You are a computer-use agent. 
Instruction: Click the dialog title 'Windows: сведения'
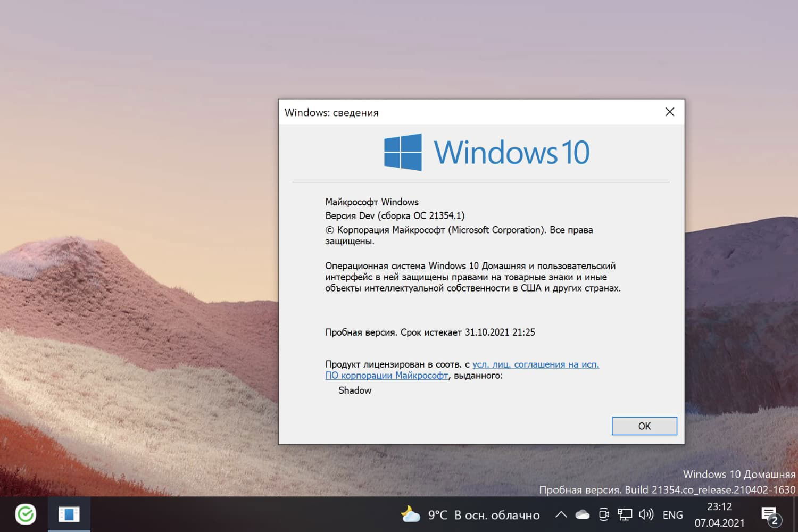(x=331, y=112)
